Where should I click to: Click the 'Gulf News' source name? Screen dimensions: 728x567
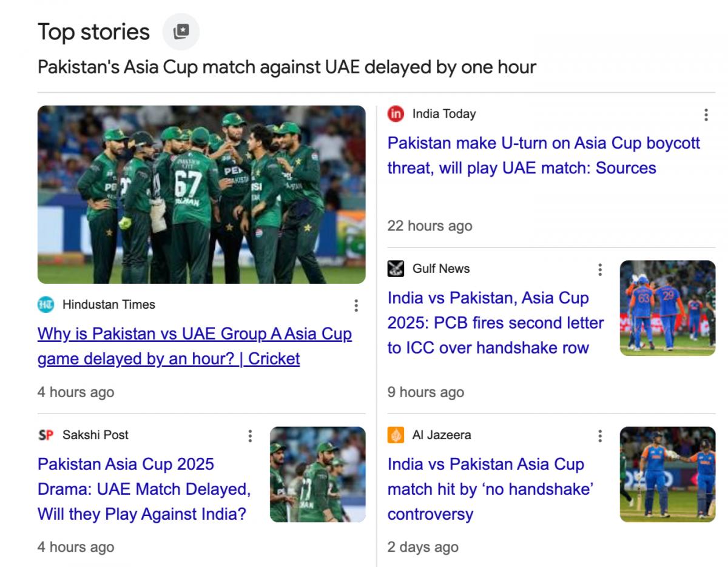tap(441, 269)
